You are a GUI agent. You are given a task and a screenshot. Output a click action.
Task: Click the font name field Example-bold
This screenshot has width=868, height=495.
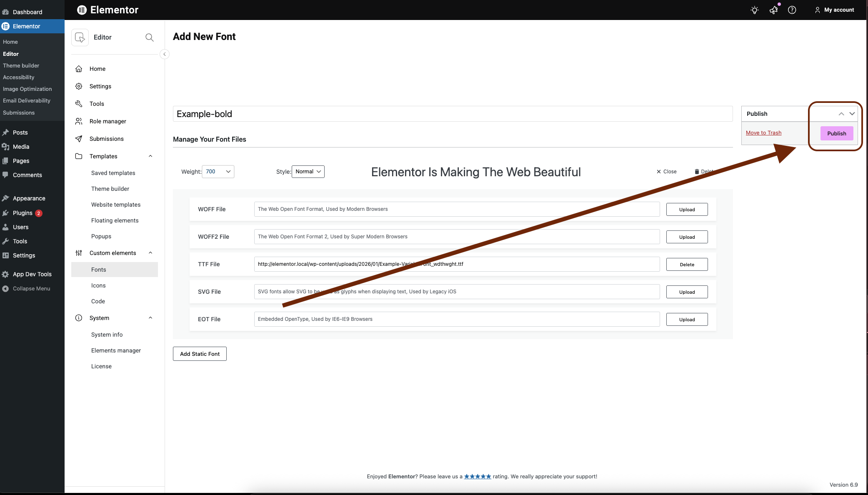pyautogui.click(x=453, y=114)
